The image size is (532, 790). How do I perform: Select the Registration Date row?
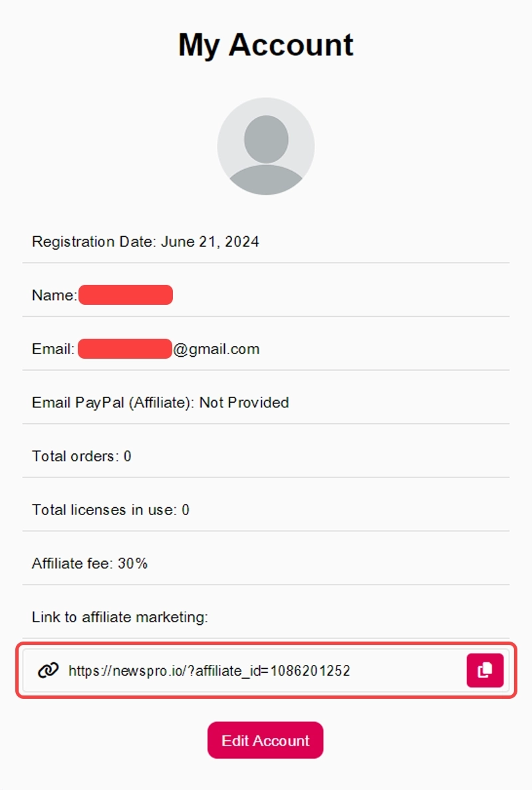coord(145,242)
